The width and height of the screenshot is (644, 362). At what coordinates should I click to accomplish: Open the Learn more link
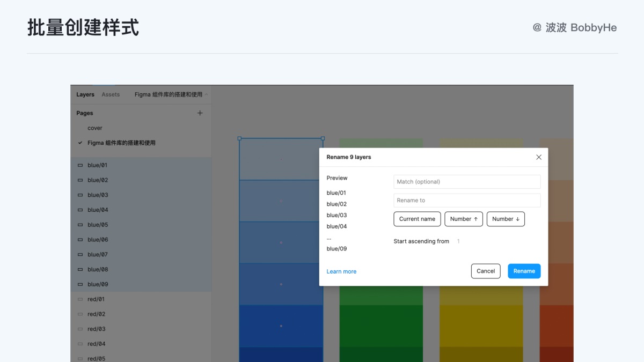point(341,271)
